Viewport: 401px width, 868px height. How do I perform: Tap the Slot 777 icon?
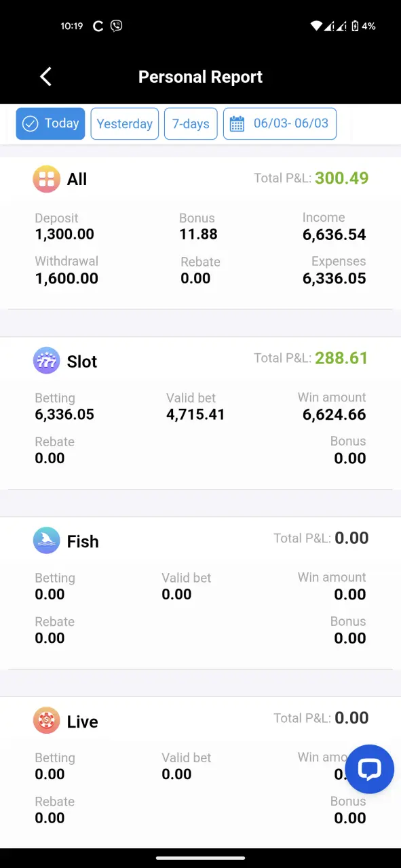click(x=46, y=361)
